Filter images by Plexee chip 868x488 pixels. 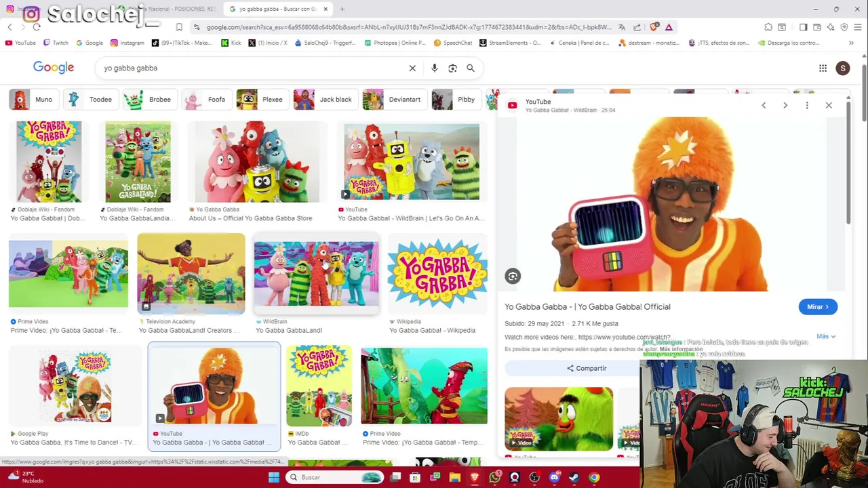(x=261, y=100)
